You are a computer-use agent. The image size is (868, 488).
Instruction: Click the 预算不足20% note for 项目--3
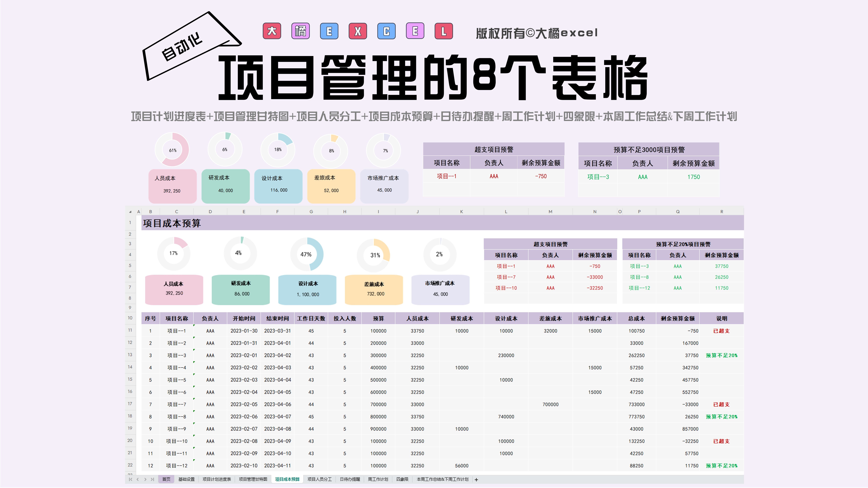tap(721, 355)
